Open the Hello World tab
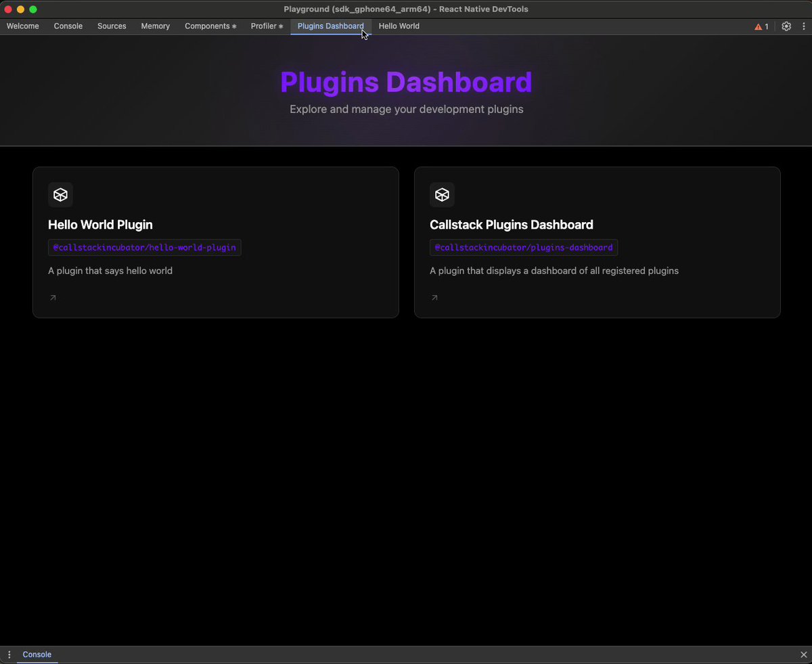The width and height of the screenshot is (812, 664). pyautogui.click(x=399, y=26)
